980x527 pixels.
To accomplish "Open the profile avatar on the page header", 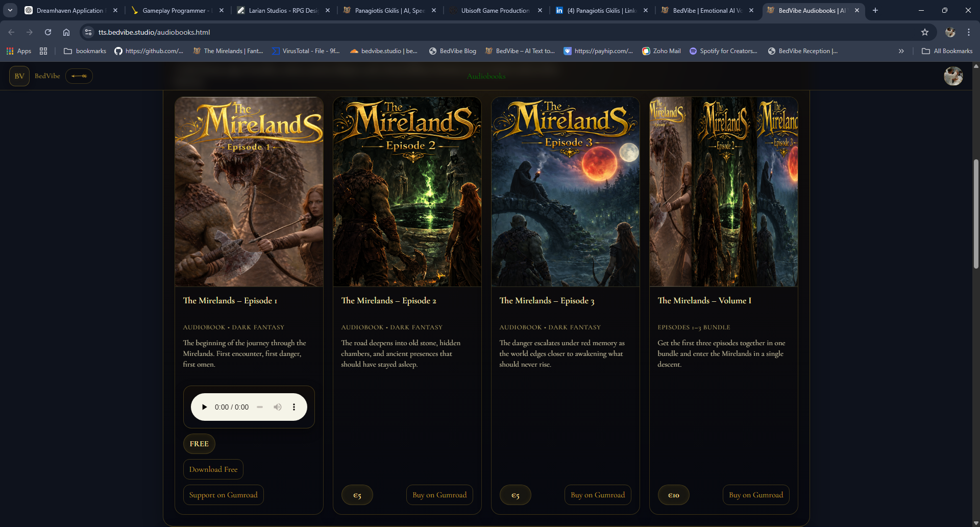I will [x=953, y=76].
